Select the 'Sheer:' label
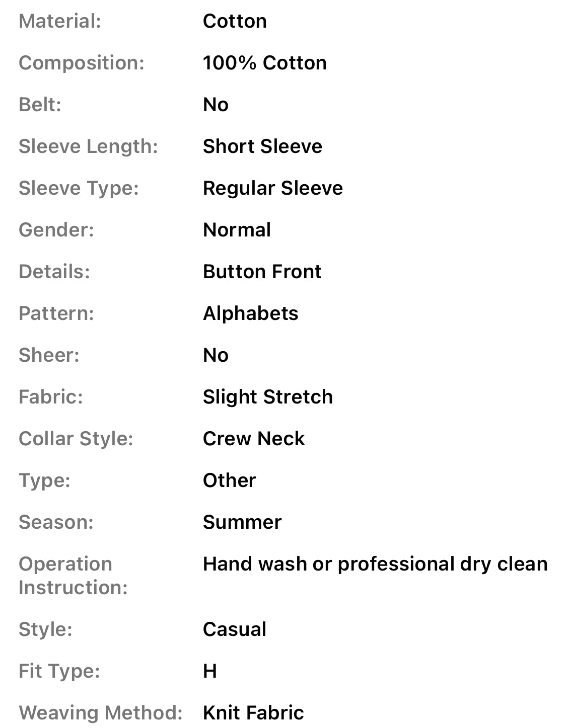Viewport: 568px width, 728px height. [x=49, y=355]
